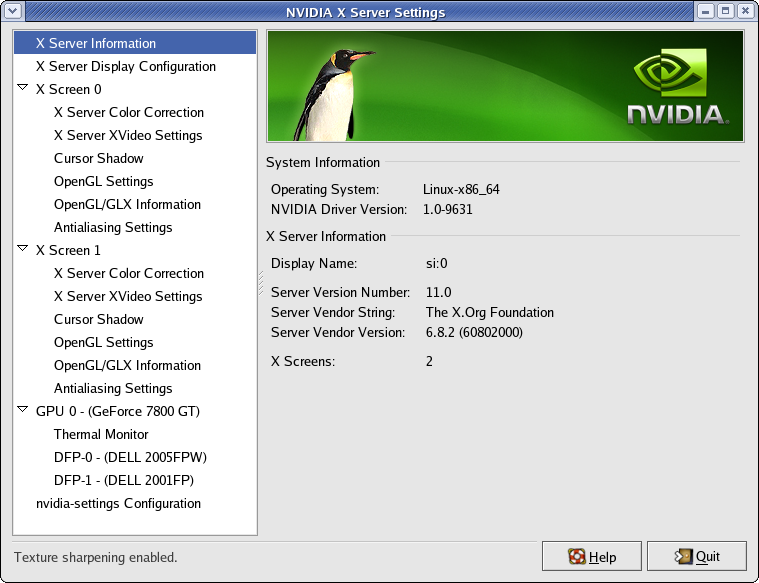Click the System Information section heading
This screenshot has height=583, width=759.
coord(322,162)
